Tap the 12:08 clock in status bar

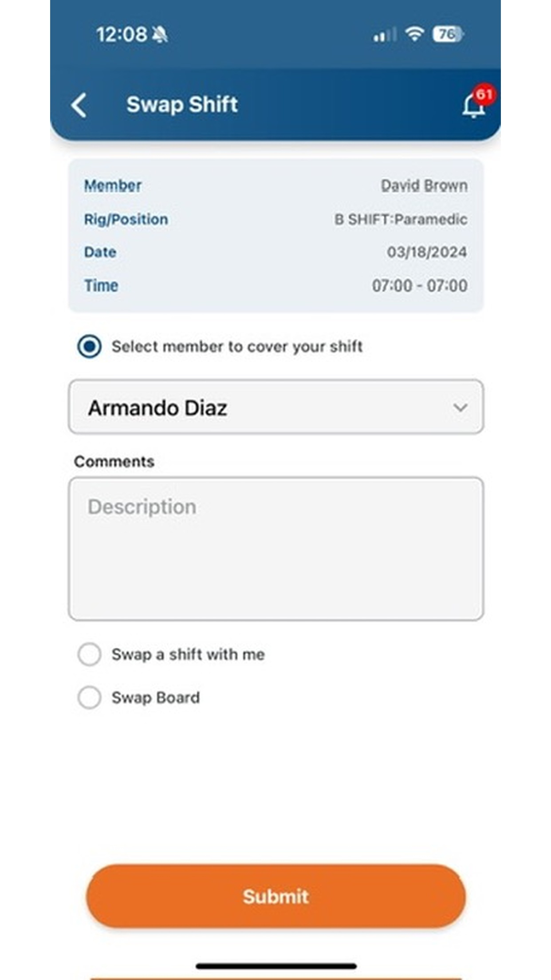point(122,35)
